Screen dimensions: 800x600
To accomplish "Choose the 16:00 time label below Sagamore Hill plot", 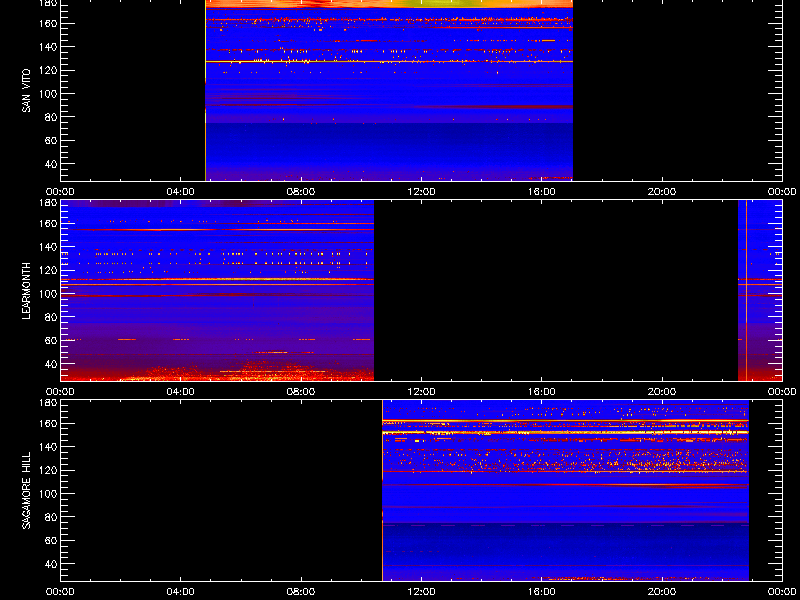I will pos(542,592).
